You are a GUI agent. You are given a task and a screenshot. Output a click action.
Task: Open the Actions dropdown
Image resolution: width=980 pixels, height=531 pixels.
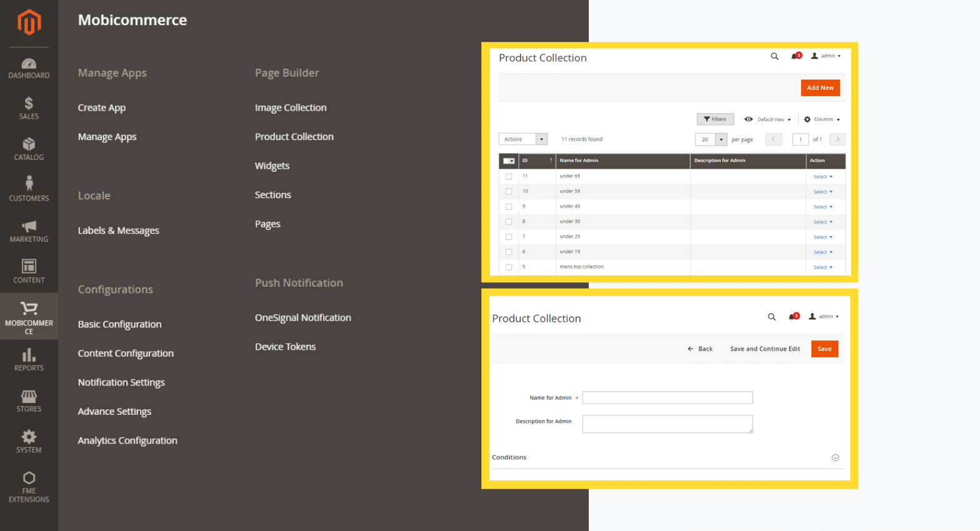tap(523, 139)
